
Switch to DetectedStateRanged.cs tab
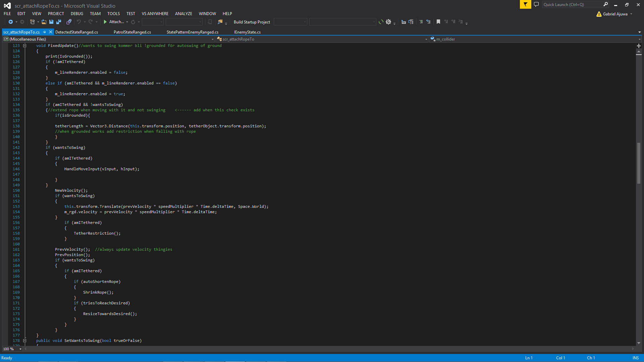[x=76, y=32]
